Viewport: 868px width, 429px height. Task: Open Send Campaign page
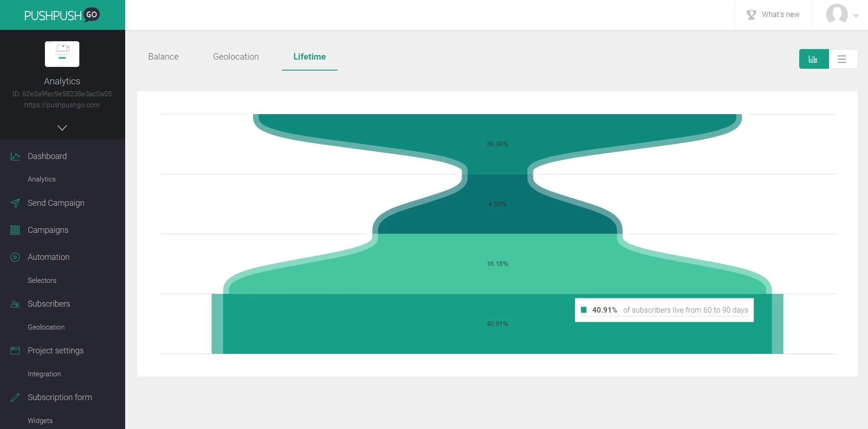point(56,203)
